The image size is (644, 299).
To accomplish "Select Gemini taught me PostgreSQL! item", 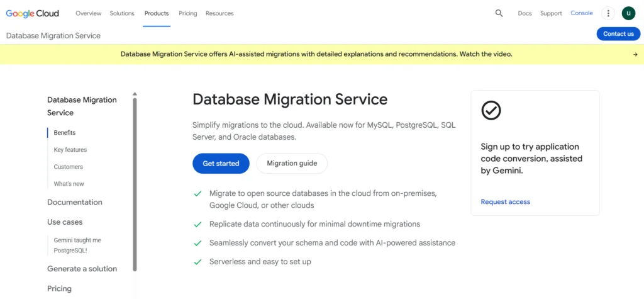I will (77, 245).
